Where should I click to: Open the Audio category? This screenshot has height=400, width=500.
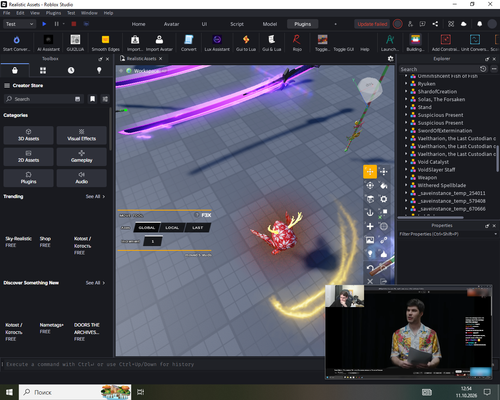[x=82, y=178]
